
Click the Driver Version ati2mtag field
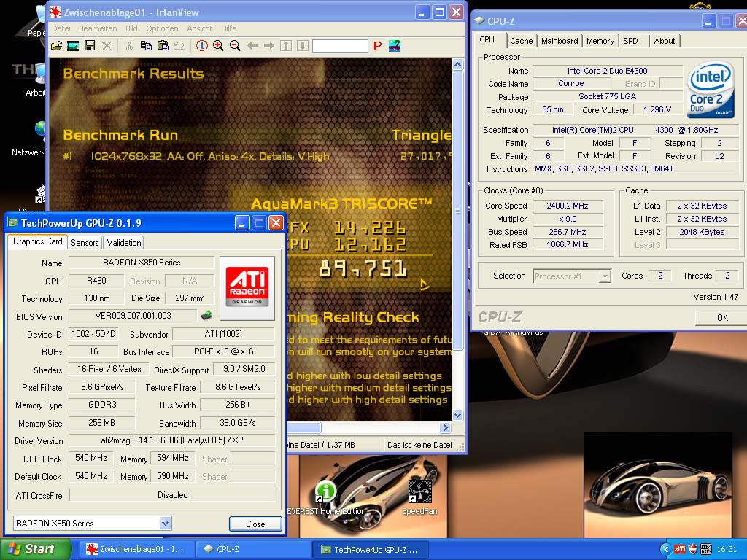172,440
